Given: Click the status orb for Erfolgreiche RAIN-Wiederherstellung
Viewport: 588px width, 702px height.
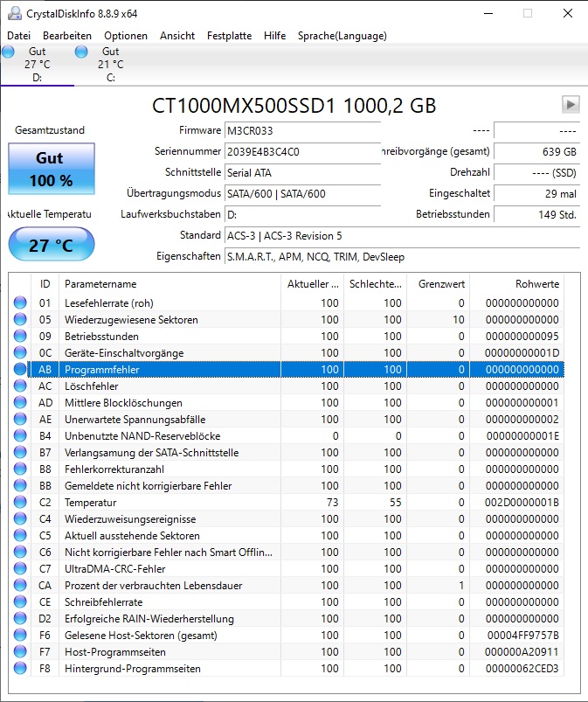Looking at the screenshot, I should 20,618.
